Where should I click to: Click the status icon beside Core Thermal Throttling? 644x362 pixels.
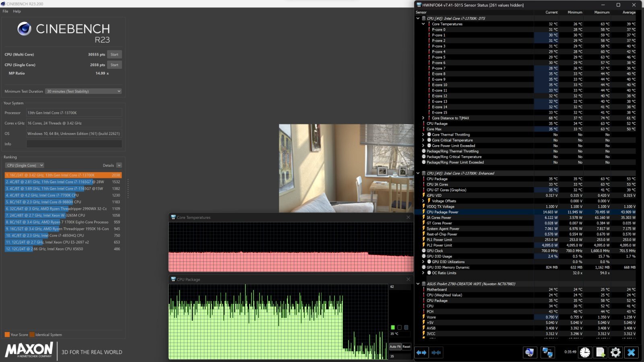[x=429, y=134]
